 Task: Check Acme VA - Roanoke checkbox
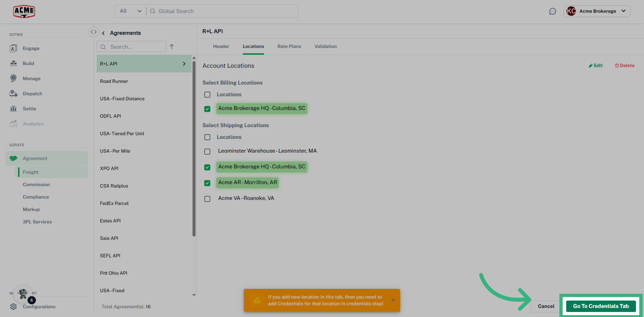(207, 199)
